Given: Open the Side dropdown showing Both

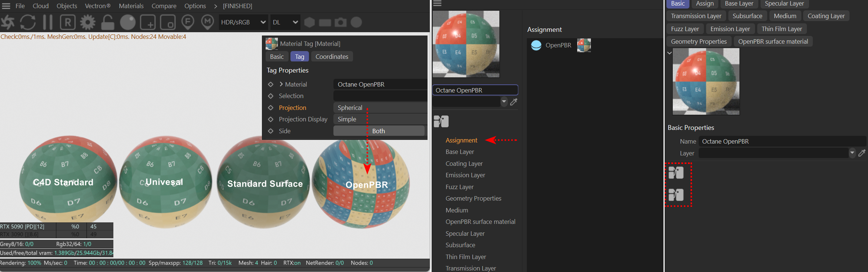Looking at the screenshot, I should pyautogui.click(x=379, y=131).
